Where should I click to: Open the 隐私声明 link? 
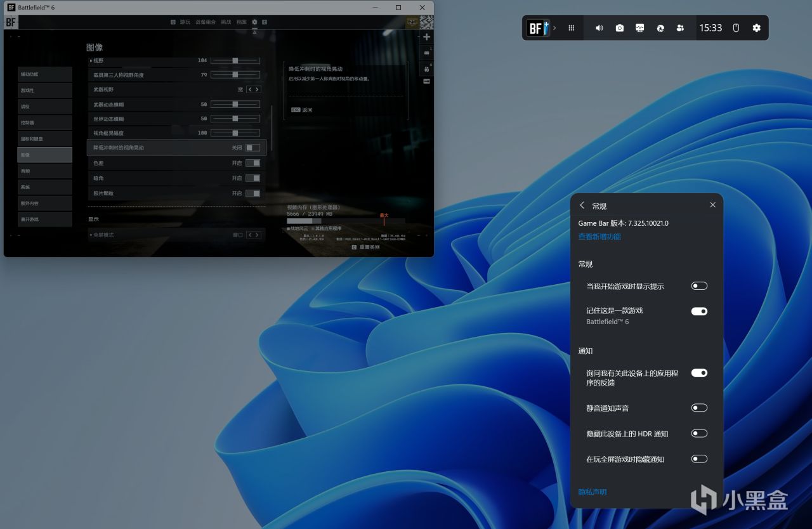[593, 492]
